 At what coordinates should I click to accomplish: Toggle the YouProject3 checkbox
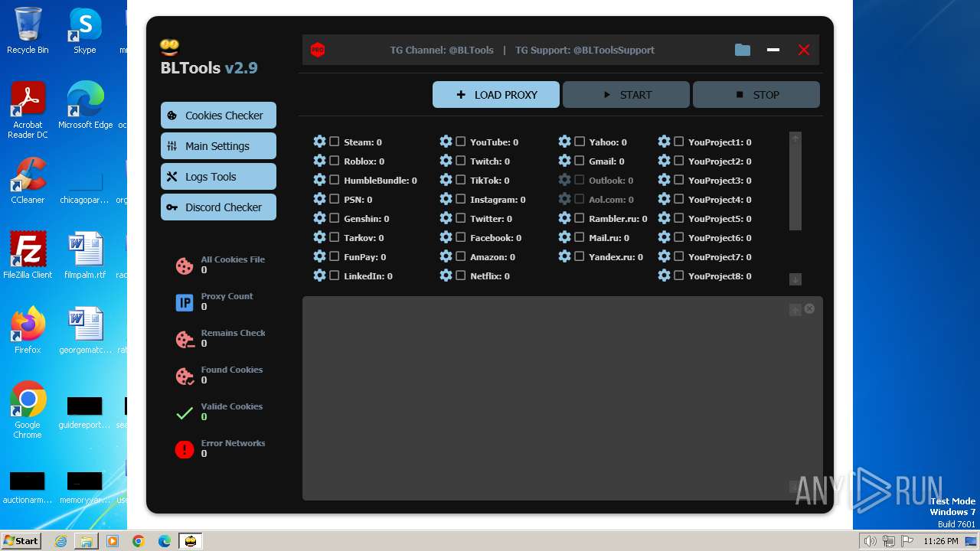coord(679,180)
